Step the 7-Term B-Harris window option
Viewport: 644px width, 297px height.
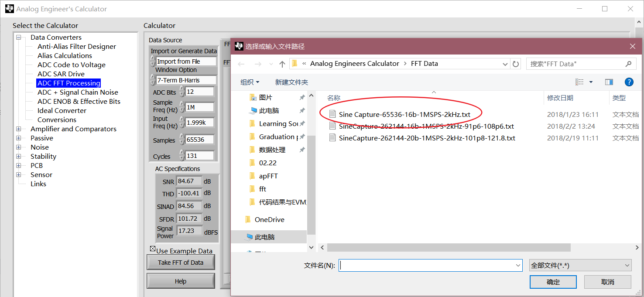(152, 80)
